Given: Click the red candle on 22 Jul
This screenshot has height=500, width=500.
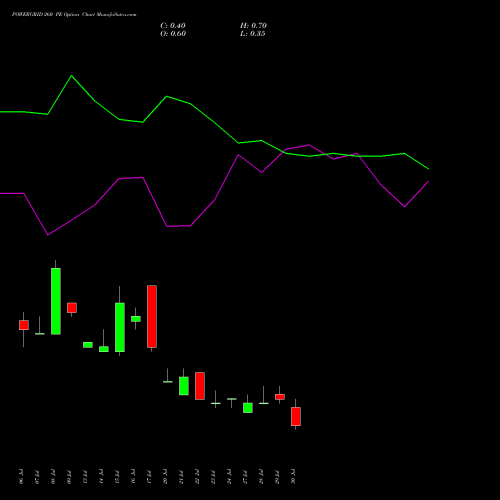Looking at the screenshot, I should 200,386.
